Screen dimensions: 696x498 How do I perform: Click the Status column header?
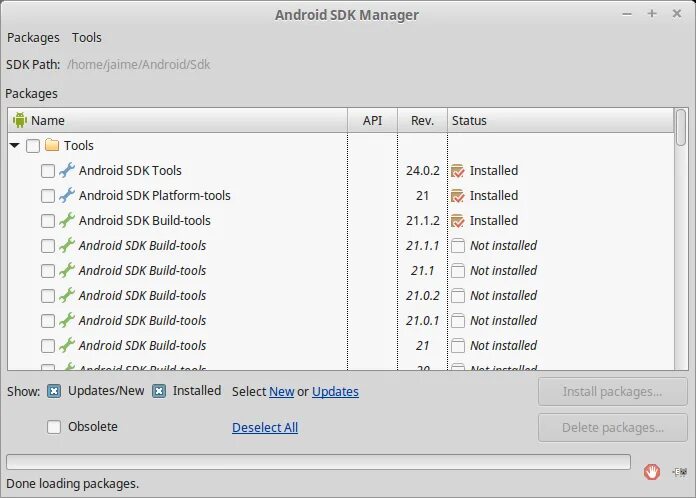coord(561,120)
